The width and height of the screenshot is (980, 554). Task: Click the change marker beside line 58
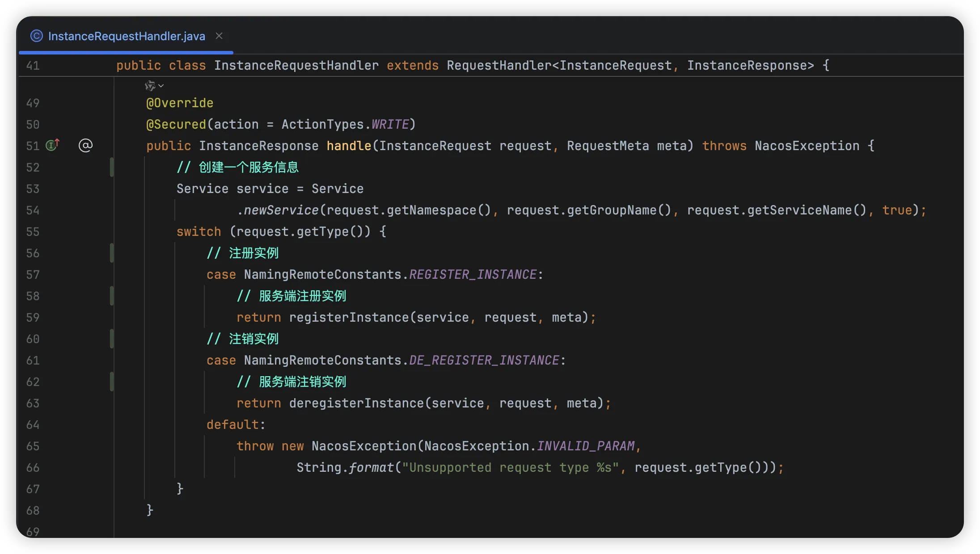tap(112, 296)
